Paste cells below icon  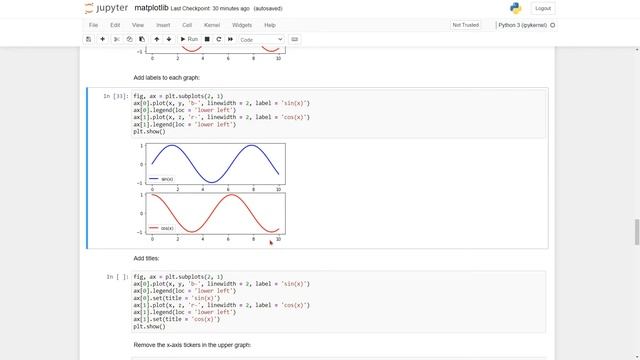[x=142, y=39]
